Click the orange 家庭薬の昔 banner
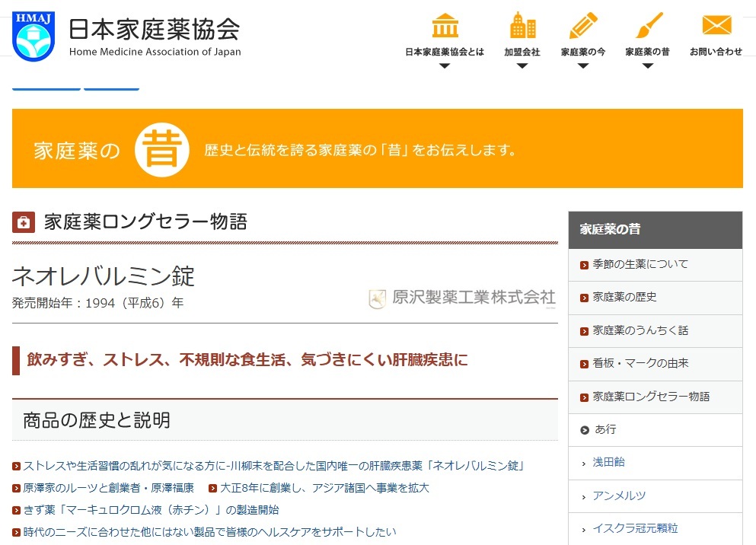 click(x=378, y=148)
